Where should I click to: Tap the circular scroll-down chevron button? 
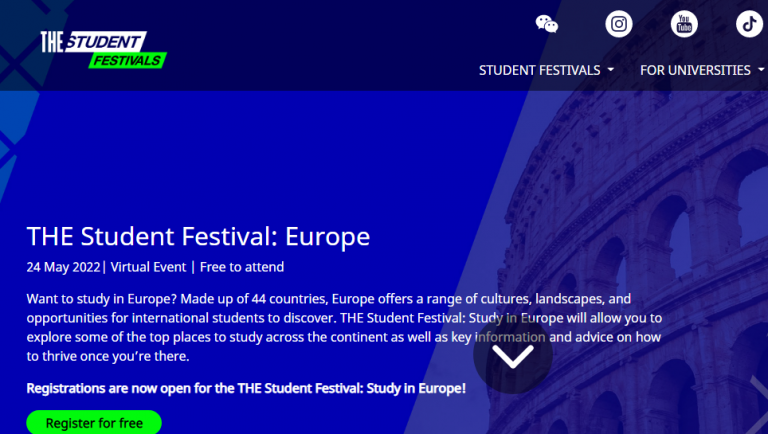coord(513,355)
